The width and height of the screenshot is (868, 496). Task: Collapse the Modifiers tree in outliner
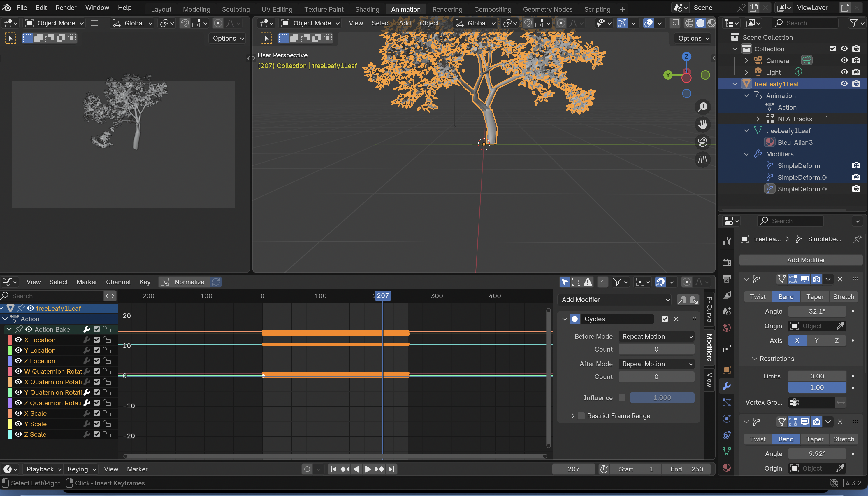[x=746, y=154]
